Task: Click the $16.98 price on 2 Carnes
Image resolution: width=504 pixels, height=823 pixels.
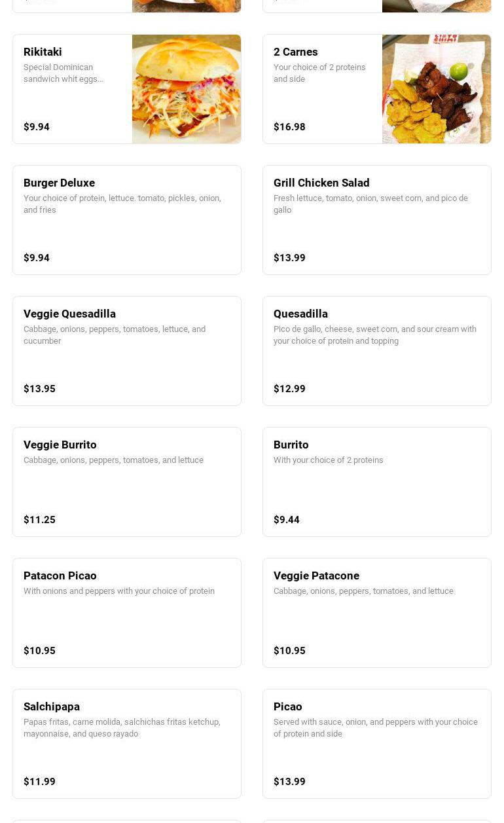Action: [x=289, y=127]
